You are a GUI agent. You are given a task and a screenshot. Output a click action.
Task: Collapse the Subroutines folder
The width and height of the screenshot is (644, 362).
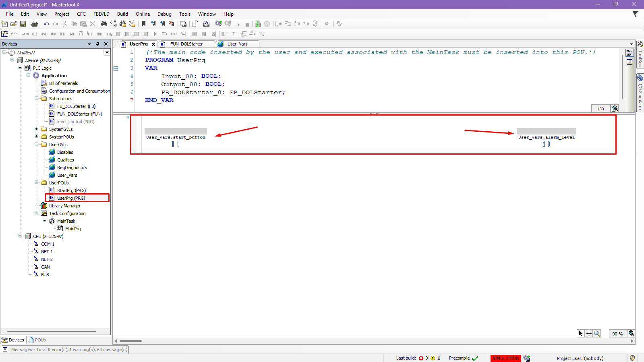(x=37, y=98)
